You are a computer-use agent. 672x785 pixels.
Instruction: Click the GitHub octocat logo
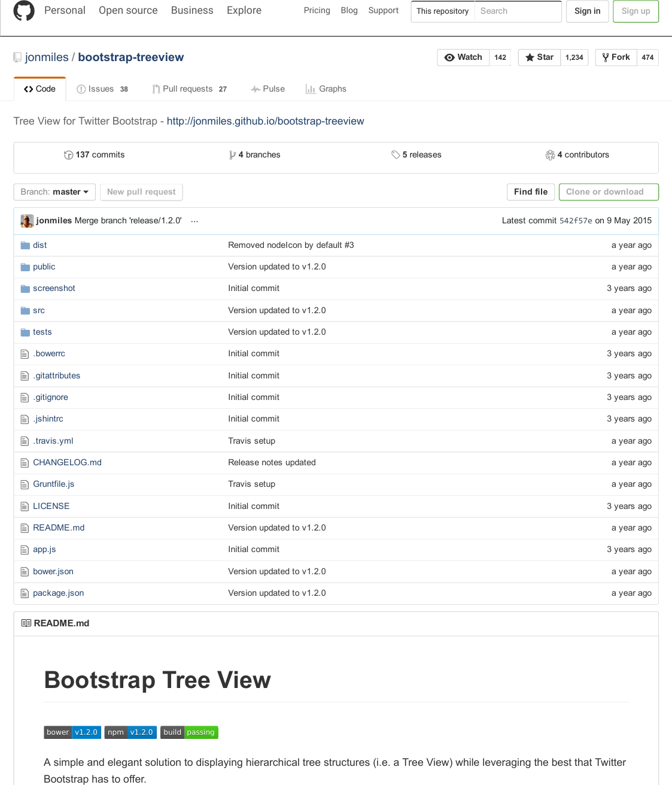(24, 10)
